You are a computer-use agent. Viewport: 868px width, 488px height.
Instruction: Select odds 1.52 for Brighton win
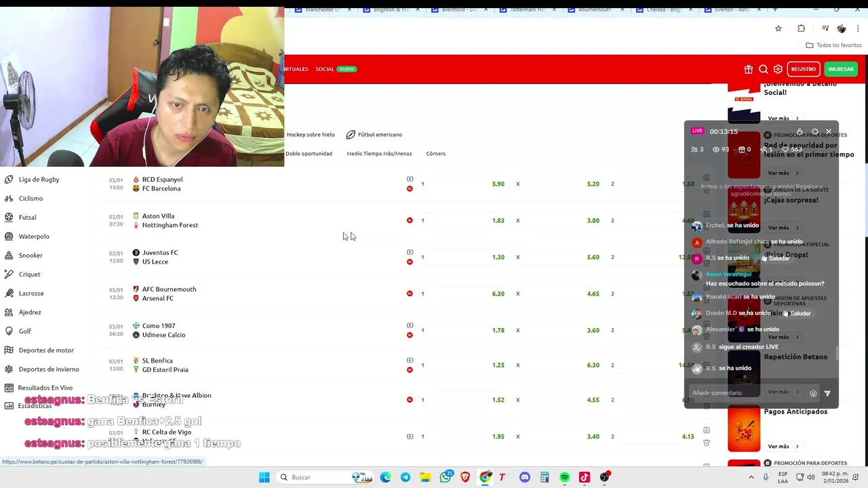[x=498, y=400]
